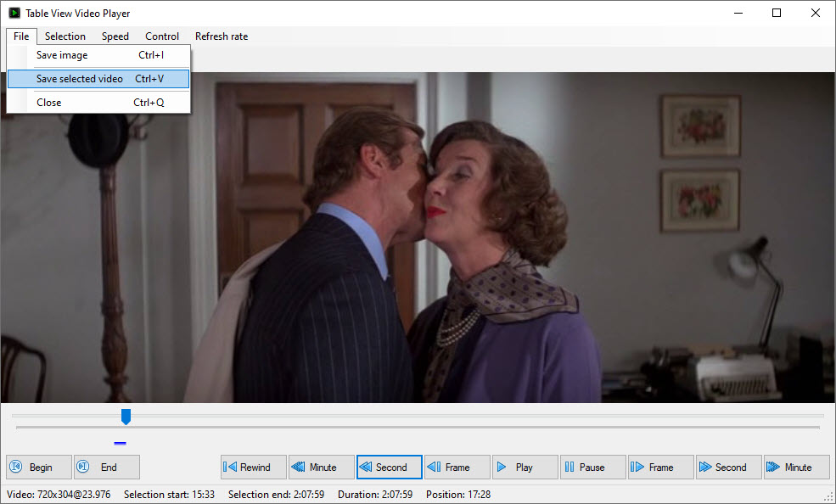Viewport: 836px width, 504px height.
Task: Click Selection end: 2:07:59 status text
Action: 276,495
